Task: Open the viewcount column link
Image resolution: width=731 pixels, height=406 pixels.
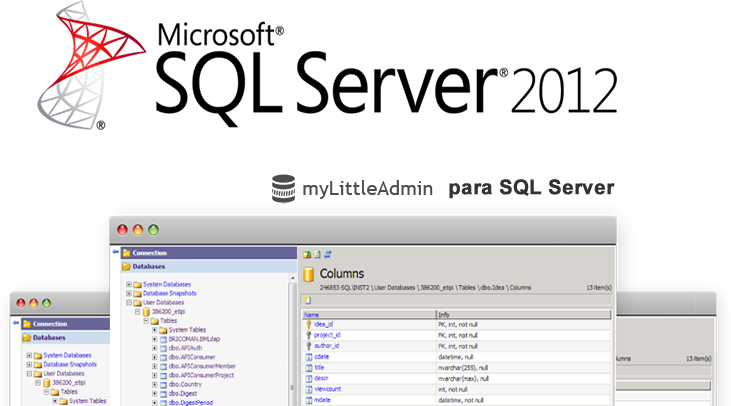Action: click(x=328, y=390)
